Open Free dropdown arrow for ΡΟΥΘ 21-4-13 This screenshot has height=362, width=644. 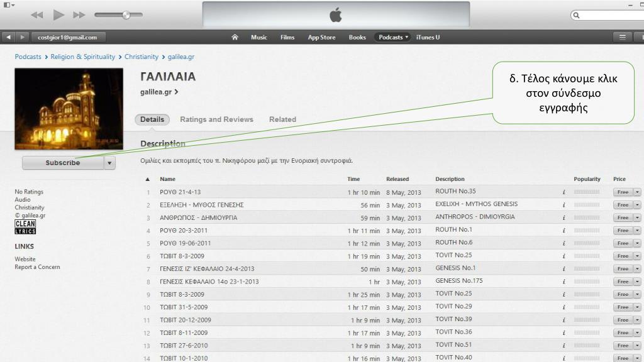pyautogui.click(x=637, y=192)
